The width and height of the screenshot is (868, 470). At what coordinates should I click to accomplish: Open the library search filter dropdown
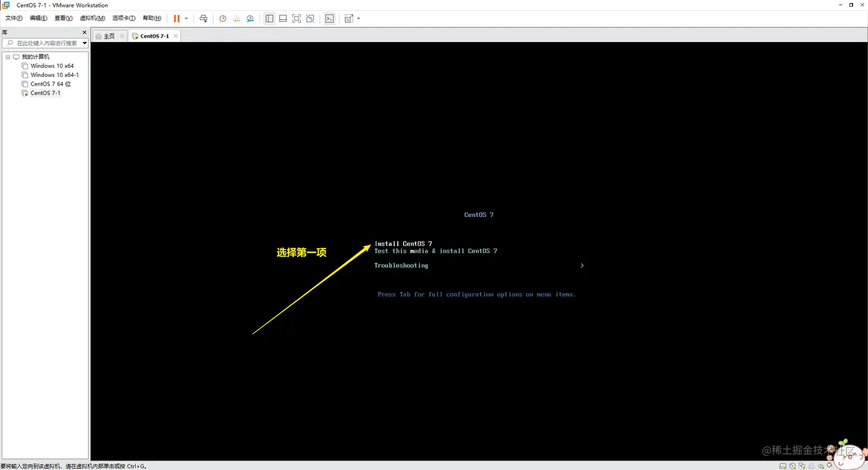pos(84,43)
